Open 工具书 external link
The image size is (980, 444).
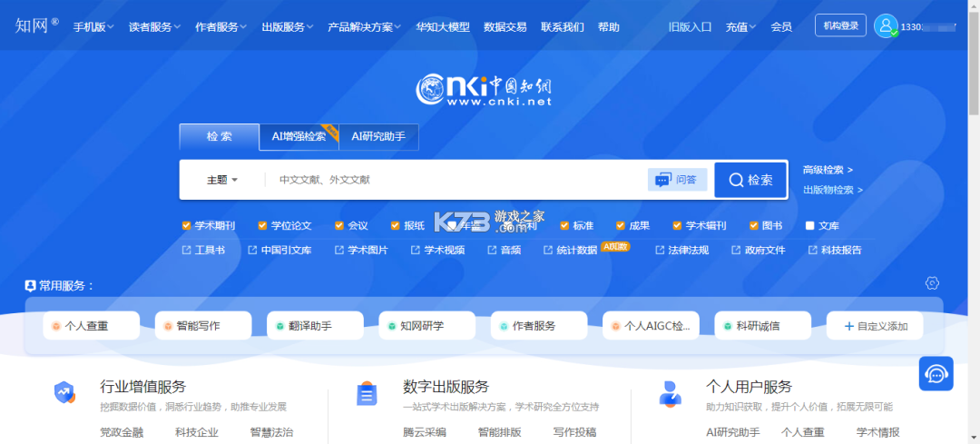pyautogui.click(x=203, y=250)
